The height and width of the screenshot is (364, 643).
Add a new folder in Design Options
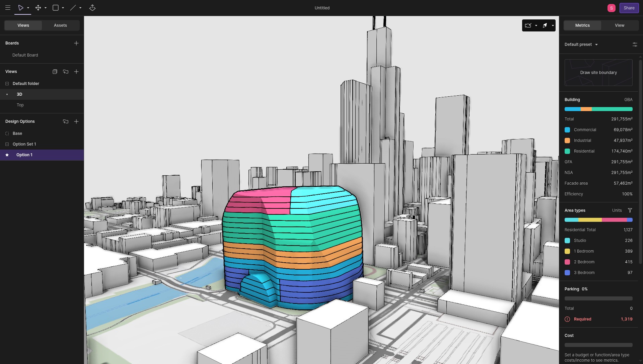tap(66, 121)
